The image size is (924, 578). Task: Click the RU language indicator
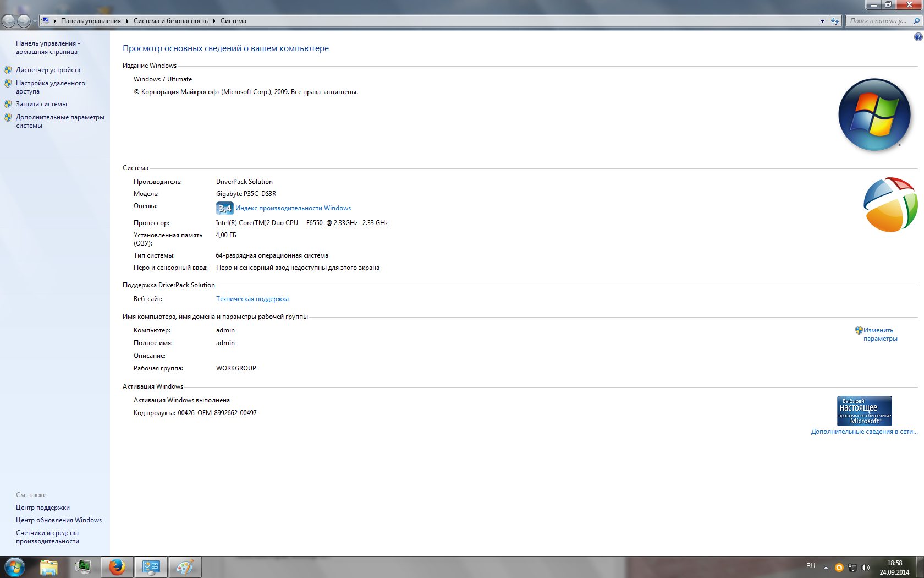pos(811,566)
